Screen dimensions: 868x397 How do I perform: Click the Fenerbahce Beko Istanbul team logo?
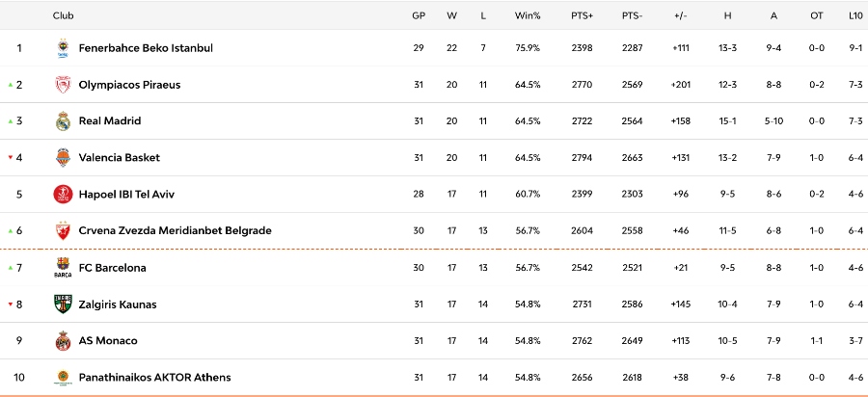tap(63, 48)
